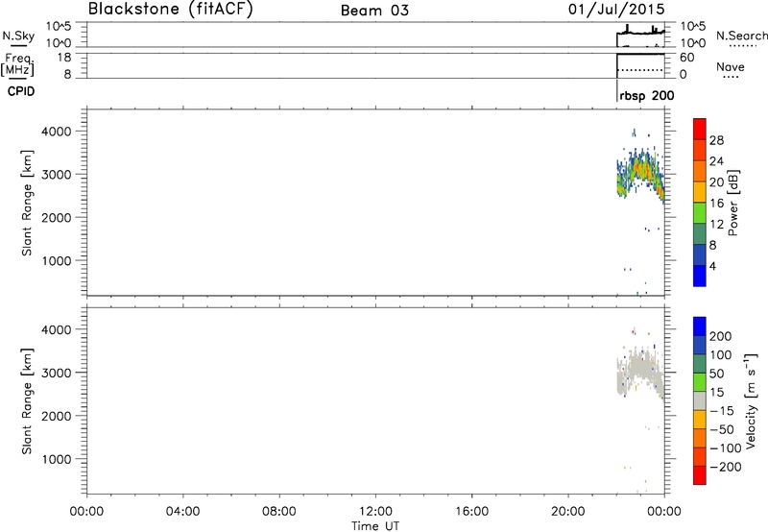Click the 'Beam 03' label
The height and width of the screenshot is (532, 768).
pyautogui.click(x=374, y=11)
